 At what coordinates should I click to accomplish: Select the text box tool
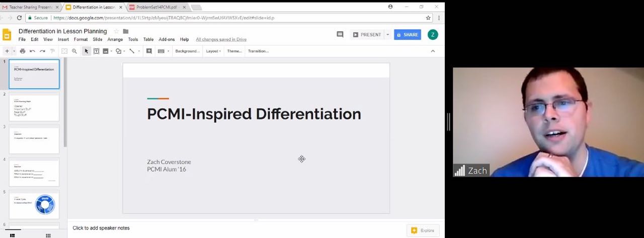[96, 51]
